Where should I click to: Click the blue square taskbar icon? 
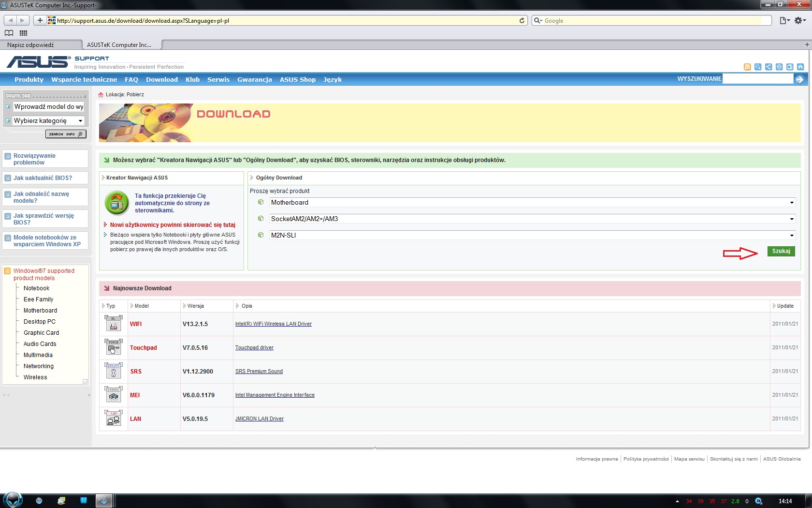pyautogui.click(x=84, y=500)
